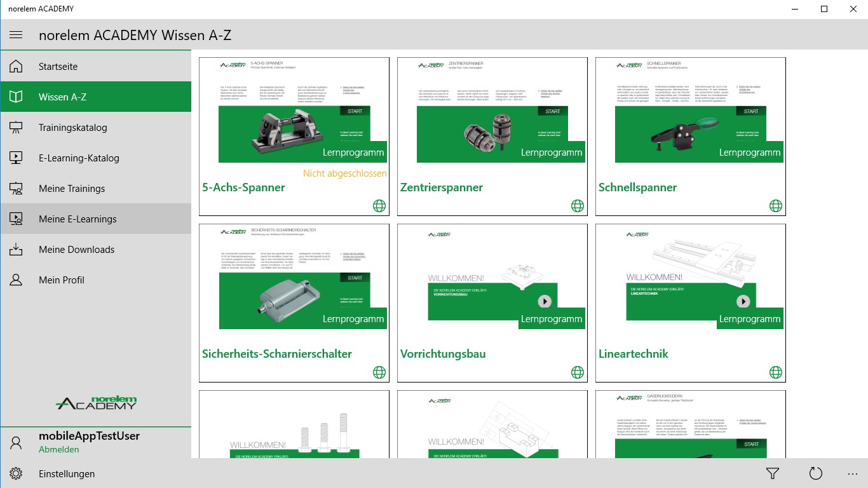Click the Meine E-Learnings icon
The width and height of the screenshot is (868, 488).
click(16, 219)
